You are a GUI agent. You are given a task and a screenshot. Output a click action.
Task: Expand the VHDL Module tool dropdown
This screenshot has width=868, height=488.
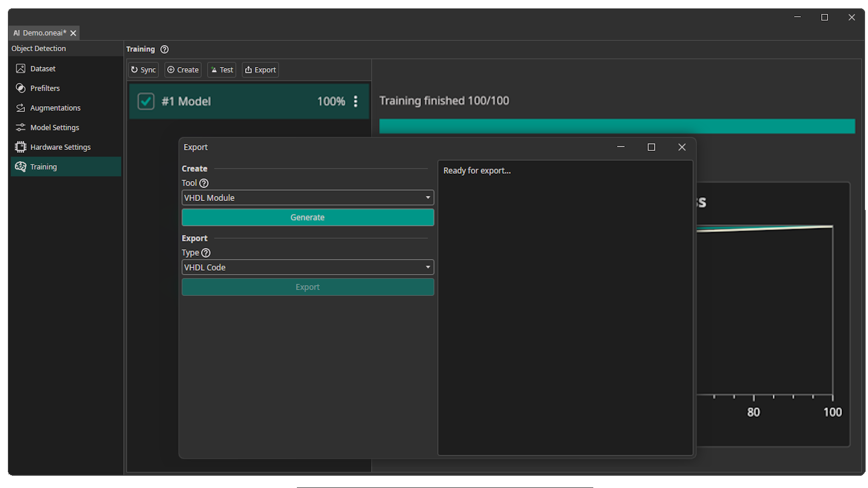308,198
